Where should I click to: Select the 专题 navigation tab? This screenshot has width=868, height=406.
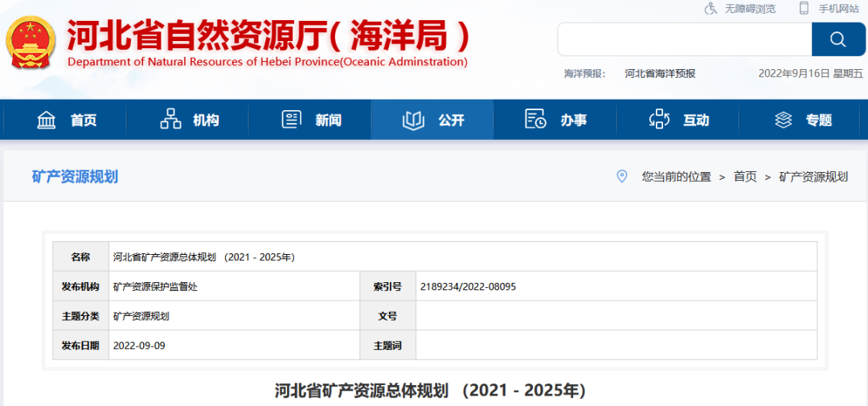(x=819, y=120)
